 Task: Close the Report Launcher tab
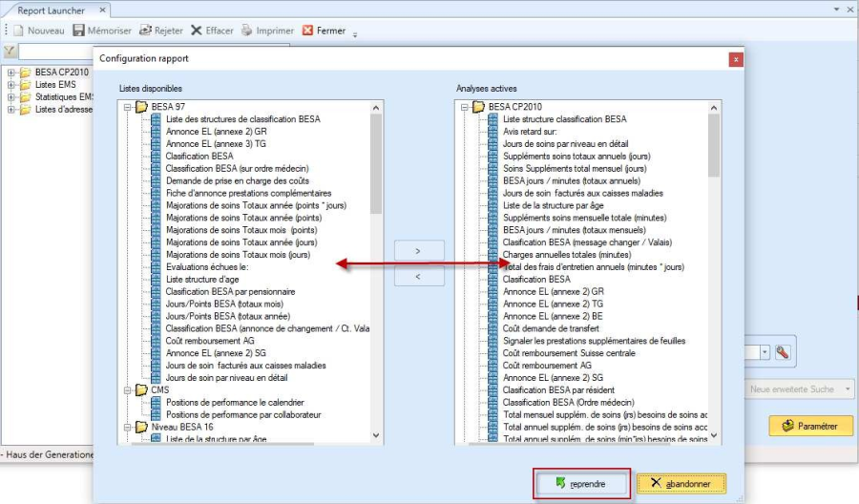pos(102,10)
